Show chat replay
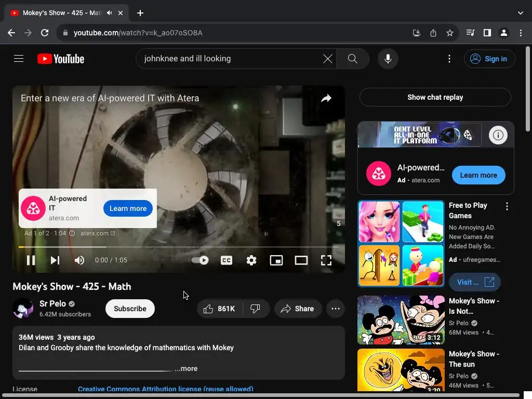The height and width of the screenshot is (399, 532). (435, 97)
